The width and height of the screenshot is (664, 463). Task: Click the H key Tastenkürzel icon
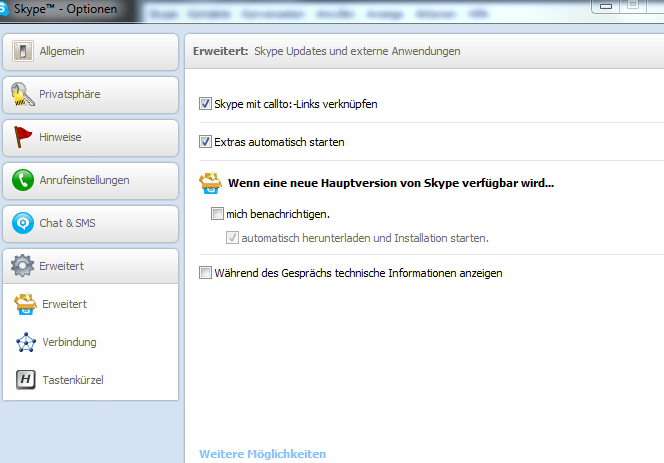pyautogui.click(x=25, y=380)
